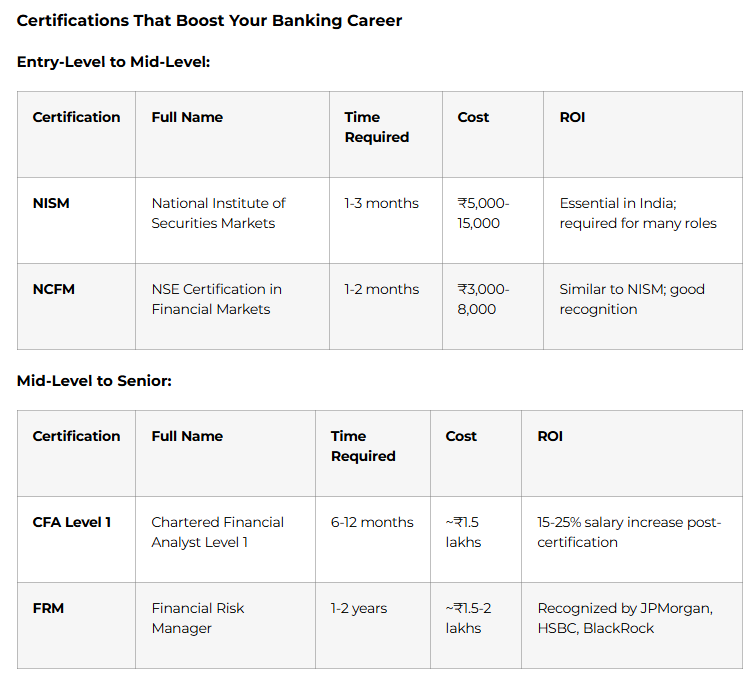This screenshot has width=749, height=677.
Task: Click the NCFM certification cell
Action: (54, 289)
